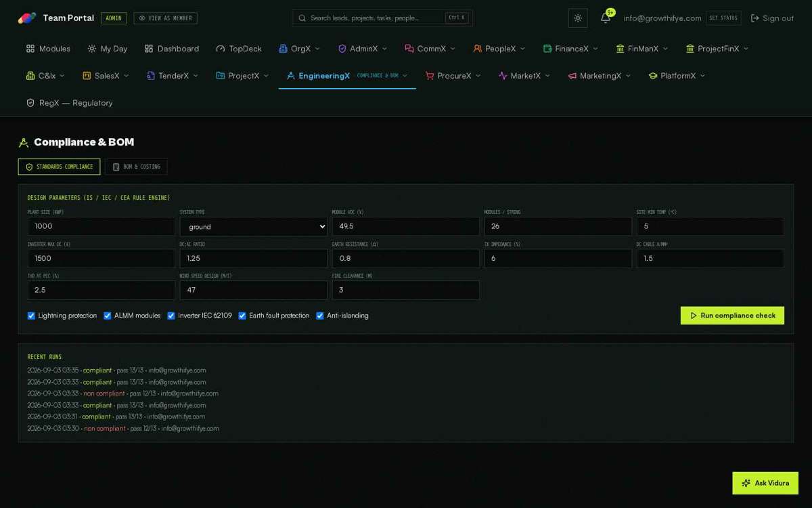Viewport: 812px width, 508px height.
Task: Focus the global search field
Action: [x=382, y=18]
